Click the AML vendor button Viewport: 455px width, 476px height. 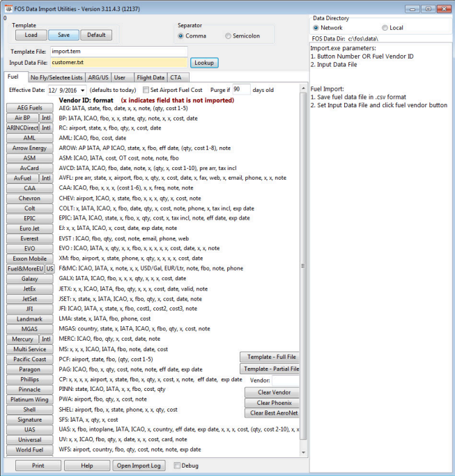(x=30, y=138)
